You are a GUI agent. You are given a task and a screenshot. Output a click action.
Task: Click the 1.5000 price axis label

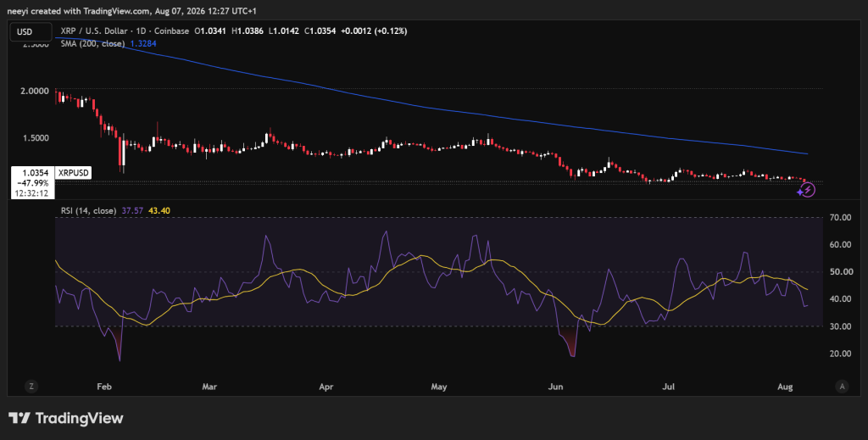coord(34,138)
